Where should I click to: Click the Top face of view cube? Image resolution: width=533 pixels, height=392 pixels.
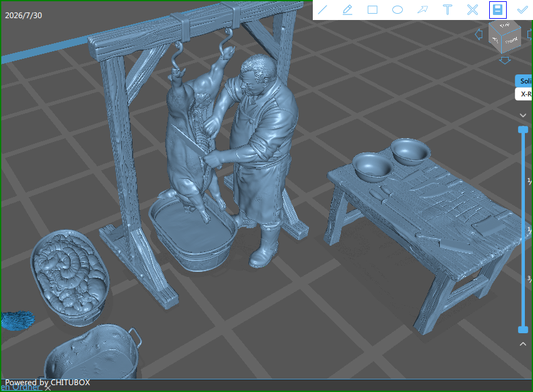point(504,26)
